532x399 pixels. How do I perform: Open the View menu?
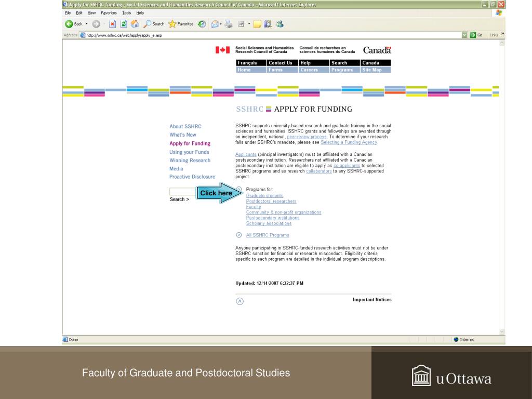coord(91,13)
